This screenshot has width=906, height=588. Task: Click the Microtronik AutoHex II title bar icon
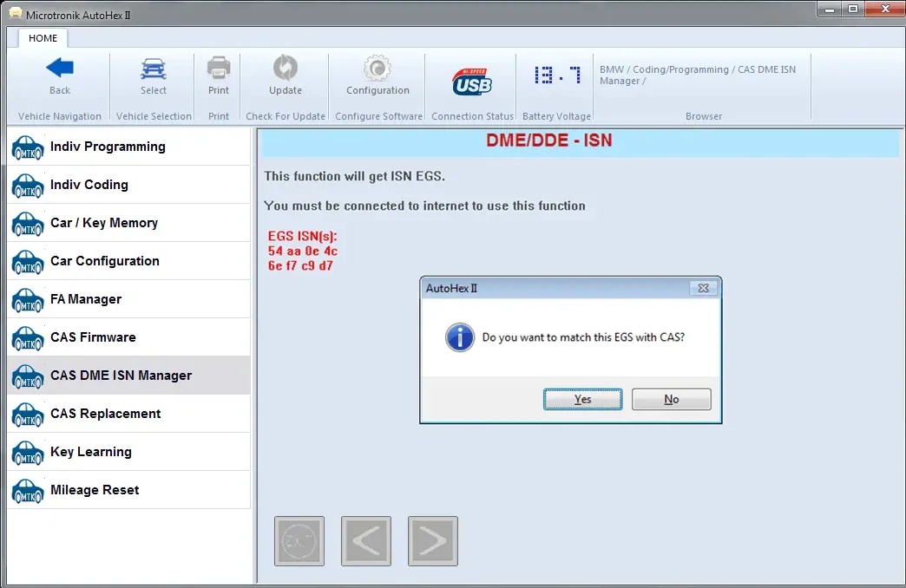(15, 14)
